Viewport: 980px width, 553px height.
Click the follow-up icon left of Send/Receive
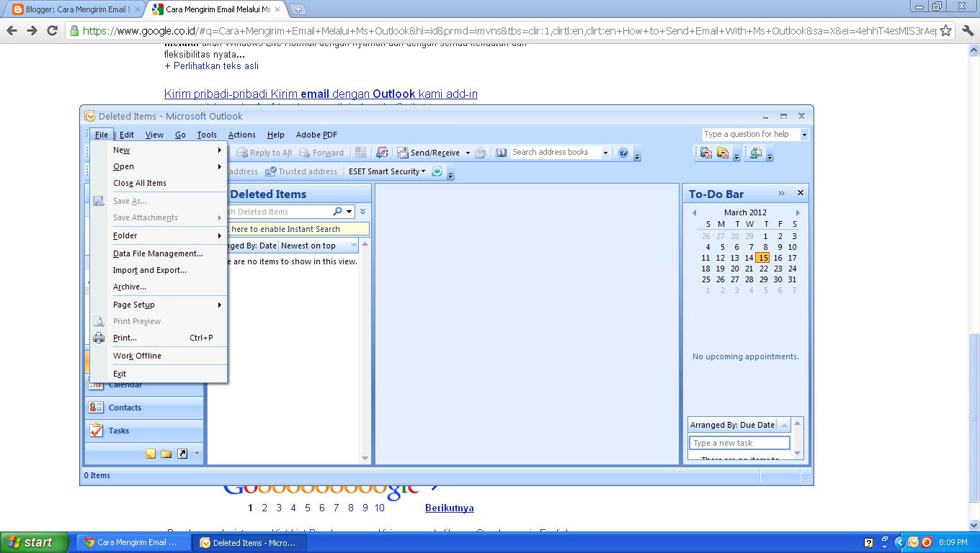(x=382, y=153)
